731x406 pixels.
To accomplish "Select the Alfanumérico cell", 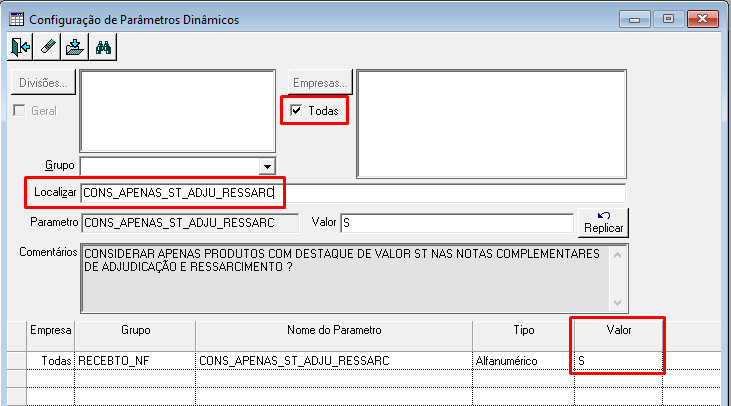I will click(x=524, y=361).
